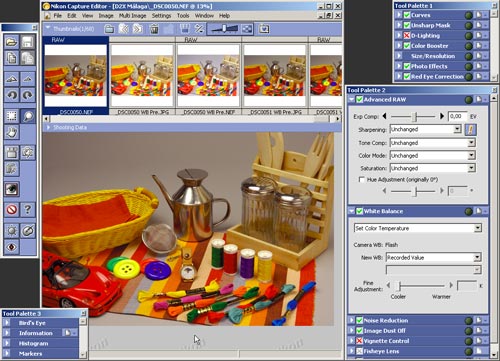Click the Open folder icon in left toolbox
Screen dimensions: 500x361
11,42
